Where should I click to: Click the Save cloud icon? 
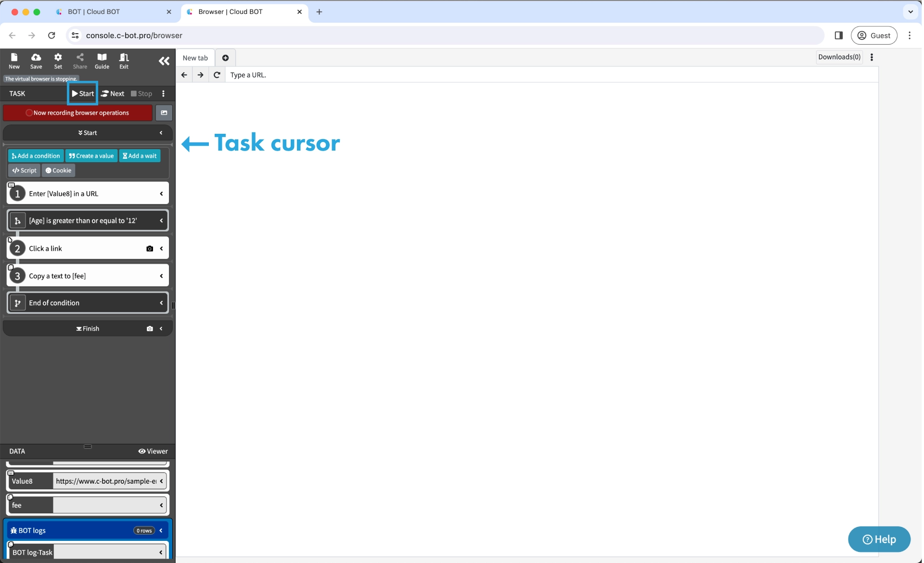36,61
